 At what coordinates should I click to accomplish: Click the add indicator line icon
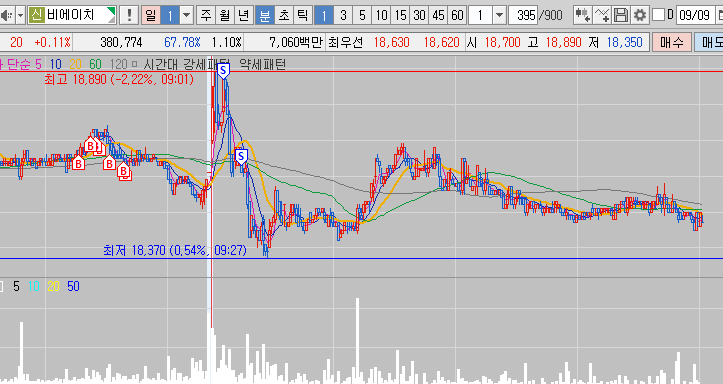point(602,16)
